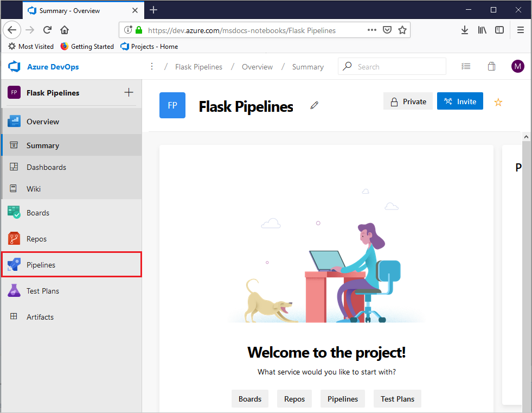Expand the breadcrumb ellipsis menu
The height and width of the screenshot is (413, 532).
(x=151, y=66)
